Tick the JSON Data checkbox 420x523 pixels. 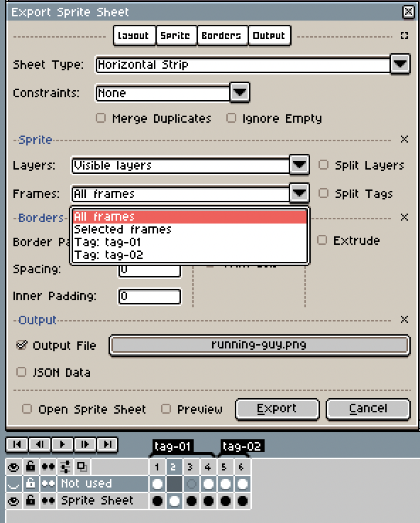[x=21, y=372]
